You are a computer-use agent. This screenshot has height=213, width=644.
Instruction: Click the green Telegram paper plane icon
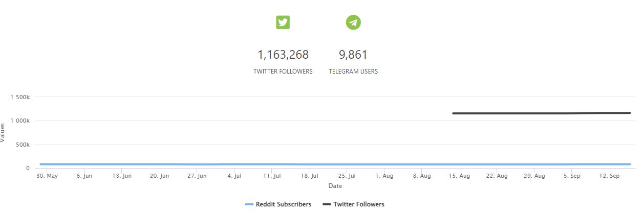tap(353, 22)
